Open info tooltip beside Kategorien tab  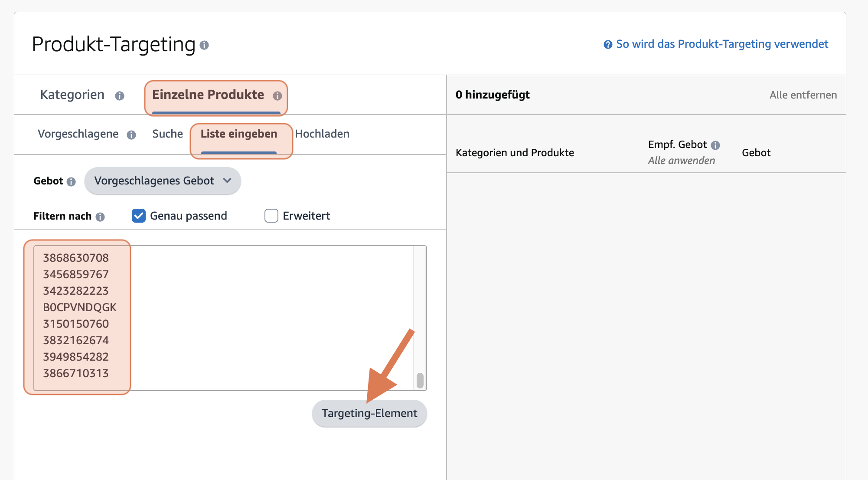120,95
